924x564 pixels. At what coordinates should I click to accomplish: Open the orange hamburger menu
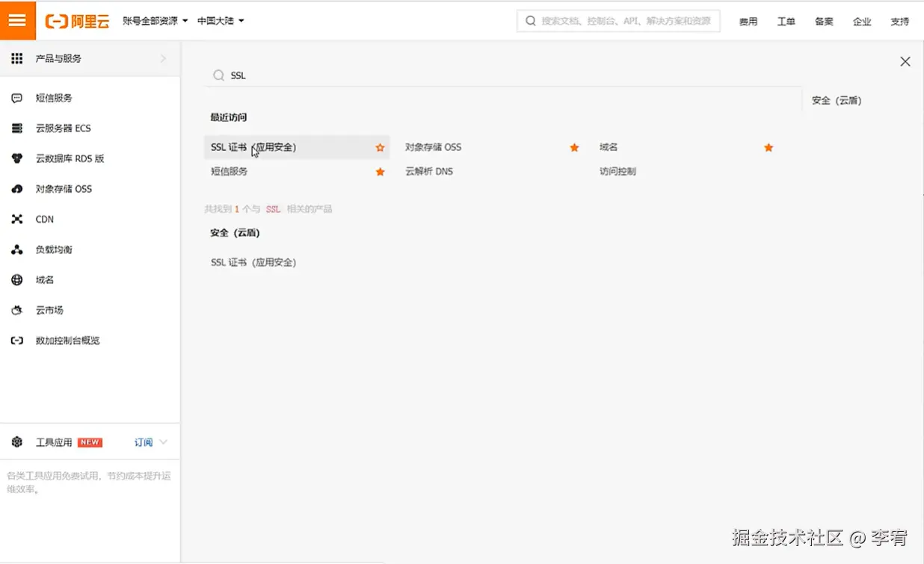[17, 20]
